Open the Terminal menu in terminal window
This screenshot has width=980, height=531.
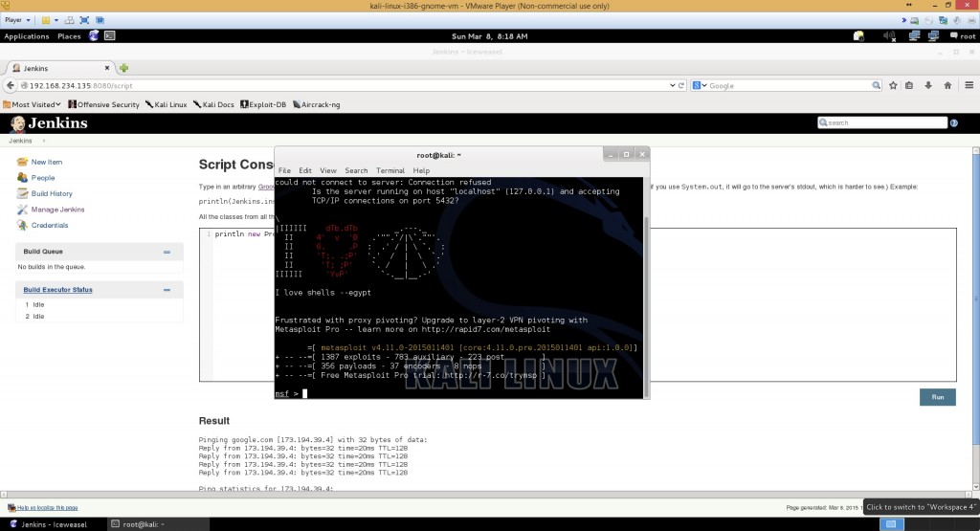click(x=390, y=170)
